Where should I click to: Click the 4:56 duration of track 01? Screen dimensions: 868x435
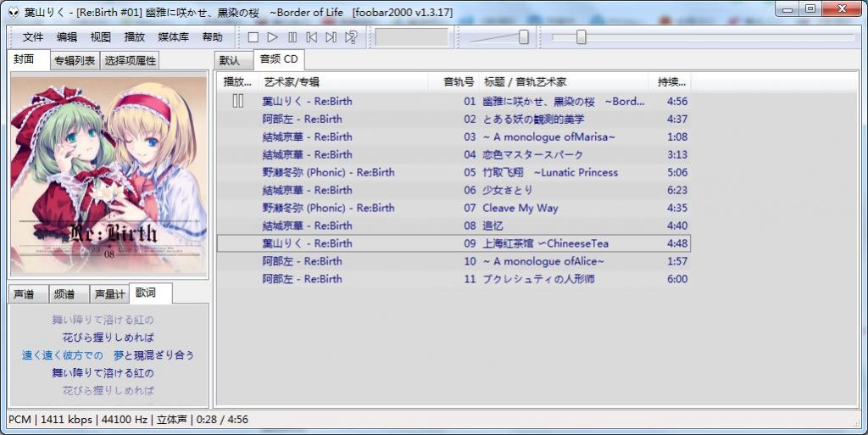pyautogui.click(x=677, y=101)
